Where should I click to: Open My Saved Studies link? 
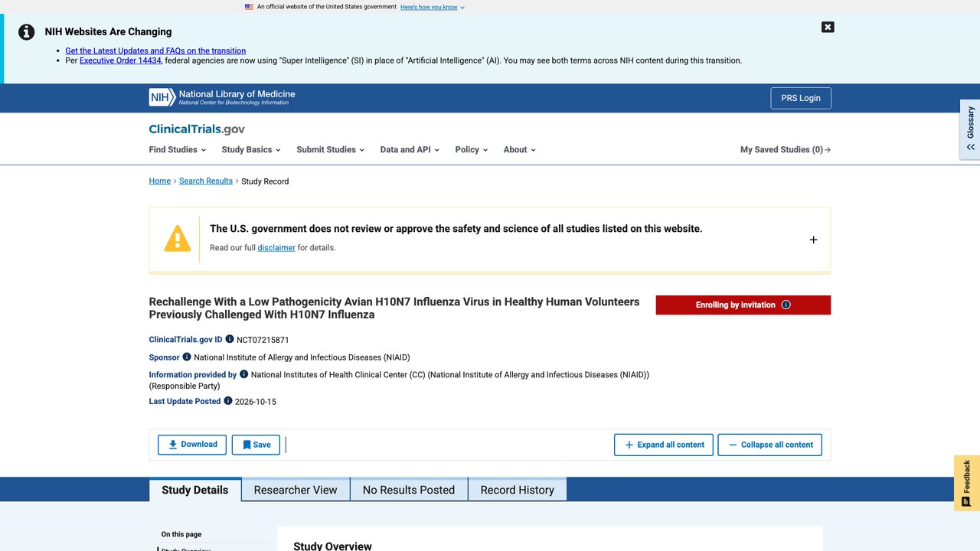coord(786,150)
